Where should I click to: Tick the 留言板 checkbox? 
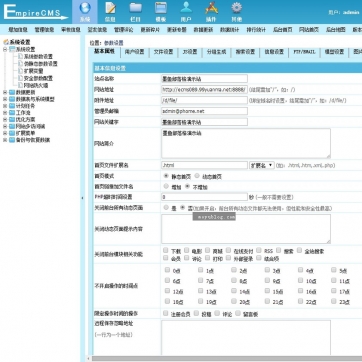coord(238,313)
